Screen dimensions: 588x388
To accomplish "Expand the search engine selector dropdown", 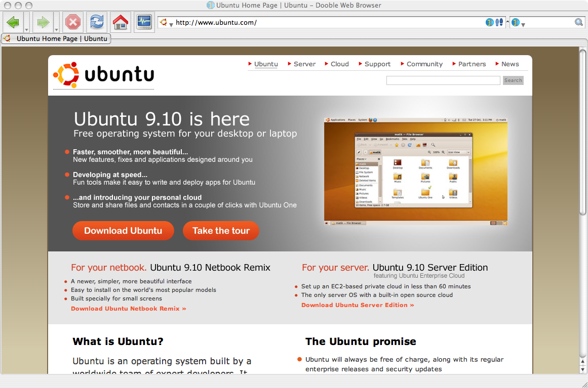I will point(523,25).
